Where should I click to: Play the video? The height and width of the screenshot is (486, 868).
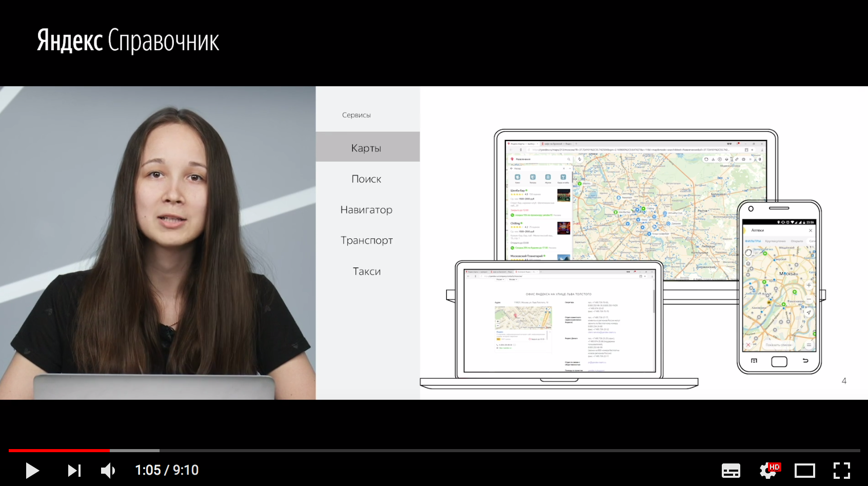(x=32, y=470)
